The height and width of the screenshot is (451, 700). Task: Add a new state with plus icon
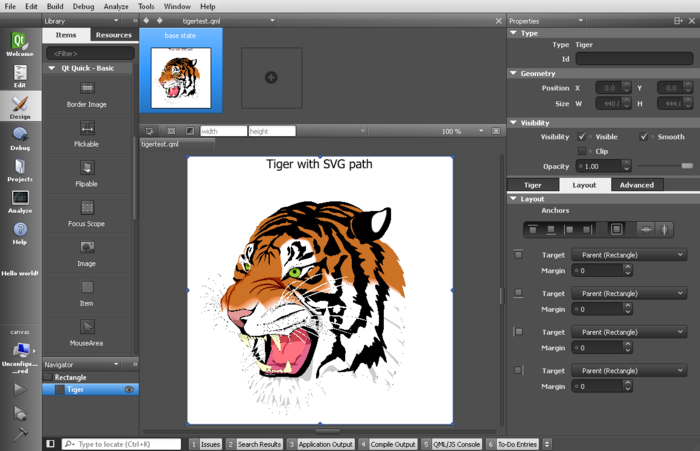tap(270, 77)
